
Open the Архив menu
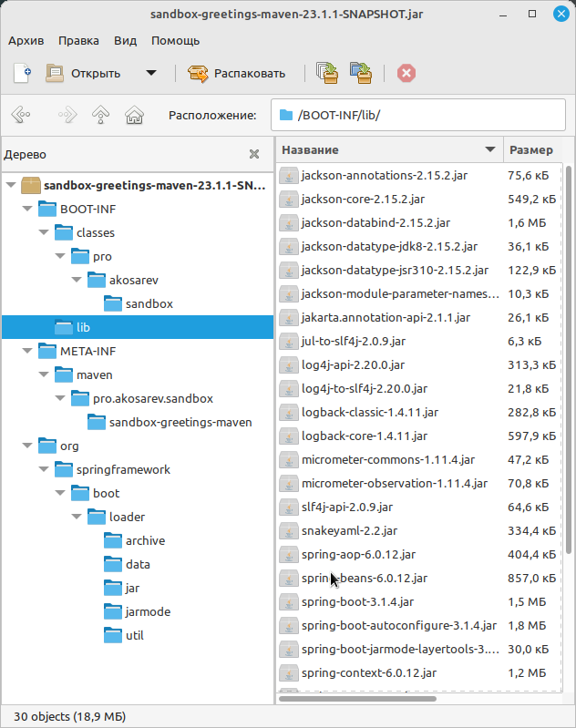pyautogui.click(x=26, y=41)
